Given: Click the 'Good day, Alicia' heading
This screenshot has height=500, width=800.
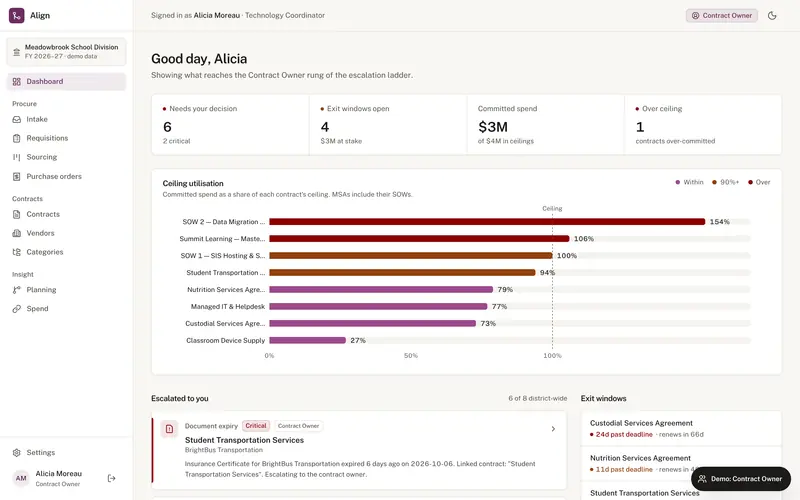Looking at the screenshot, I should [x=199, y=59].
